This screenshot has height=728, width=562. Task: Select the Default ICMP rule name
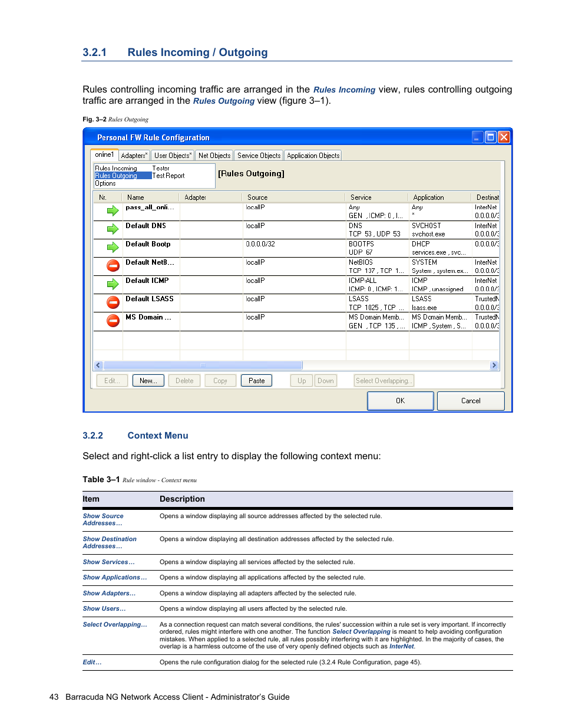click(x=147, y=281)
